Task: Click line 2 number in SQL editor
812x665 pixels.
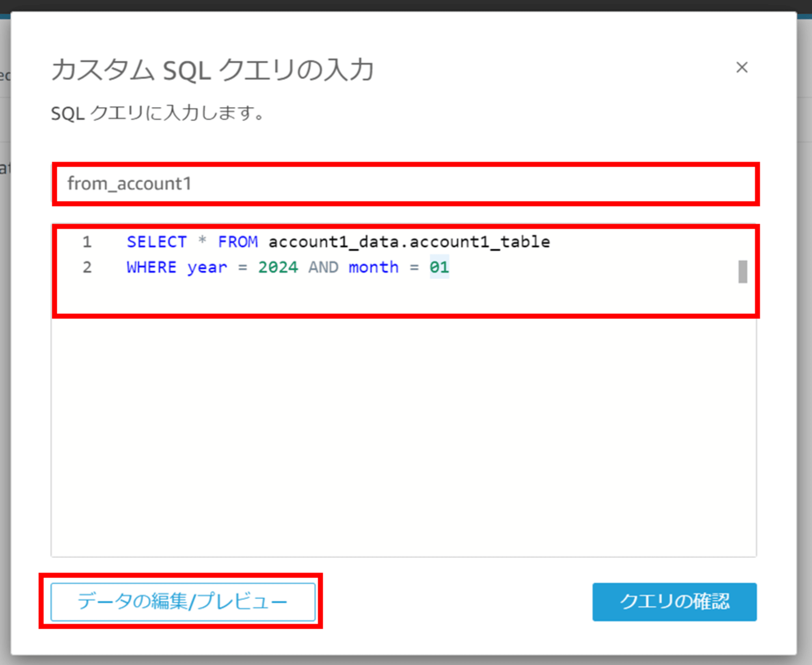Action: click(x=88, y=268)
